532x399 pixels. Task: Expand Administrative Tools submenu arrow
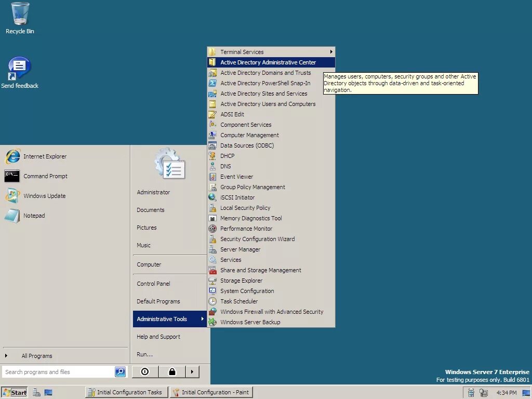pyautogui.click(x=202, y=319)
